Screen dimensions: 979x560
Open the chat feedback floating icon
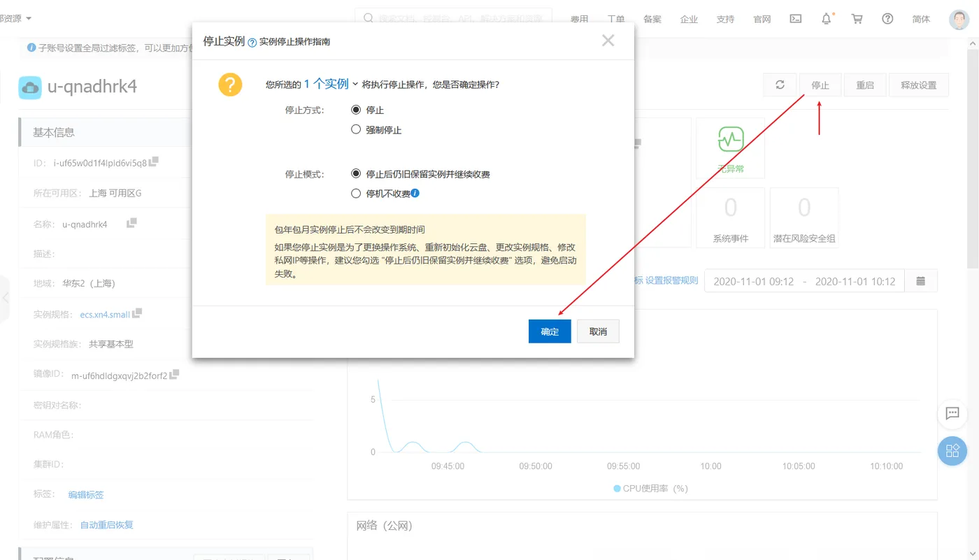coord(952,413)
